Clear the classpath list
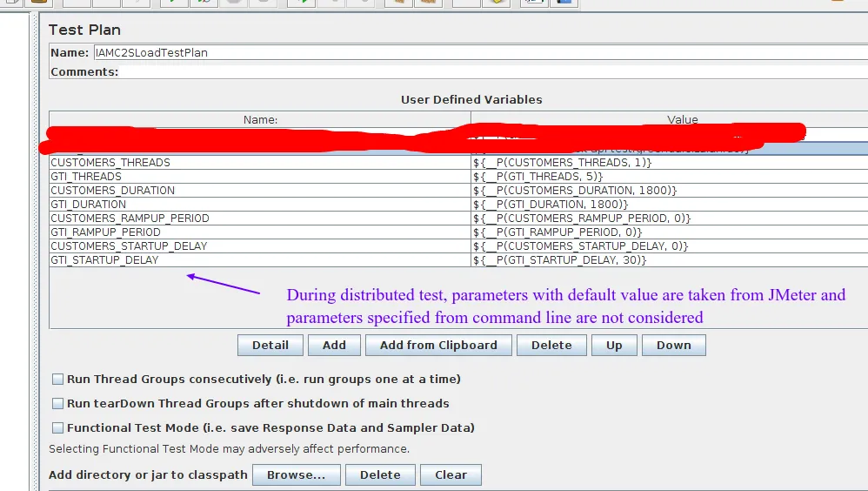The height and width of the screenshot is (491, 868). pos(451,475)
